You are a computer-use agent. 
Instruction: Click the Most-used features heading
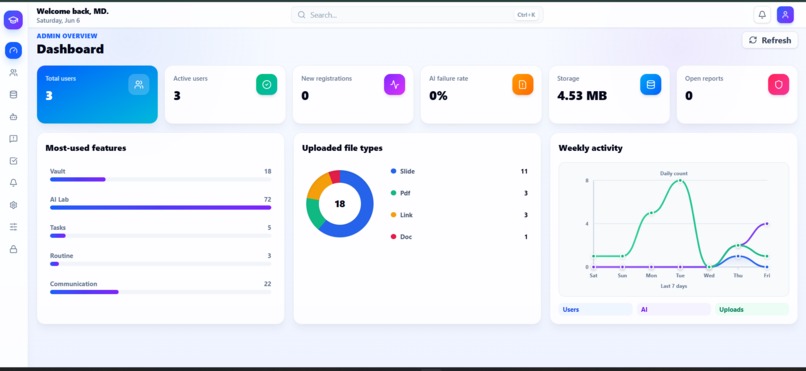coord(86,148)
